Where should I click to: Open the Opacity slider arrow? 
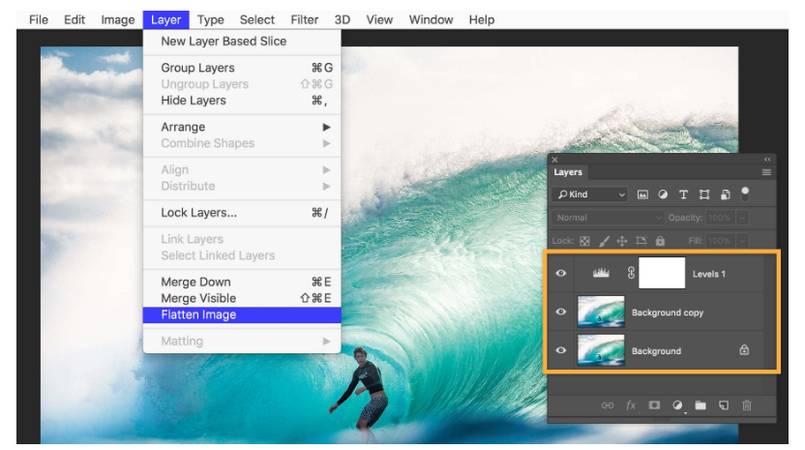click(742, 218)
